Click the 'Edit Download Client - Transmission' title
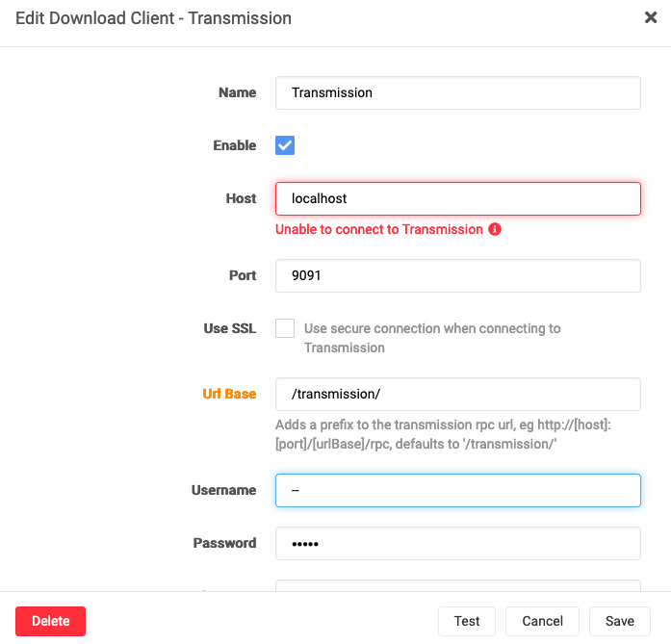Viewport: 671px width, 644px height. [x=153, y=18]
